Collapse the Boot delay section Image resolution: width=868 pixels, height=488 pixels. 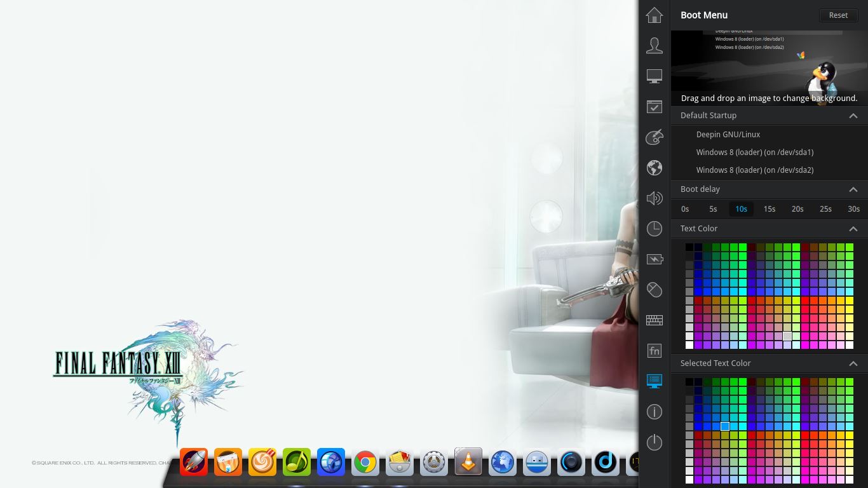click(853, 189)
